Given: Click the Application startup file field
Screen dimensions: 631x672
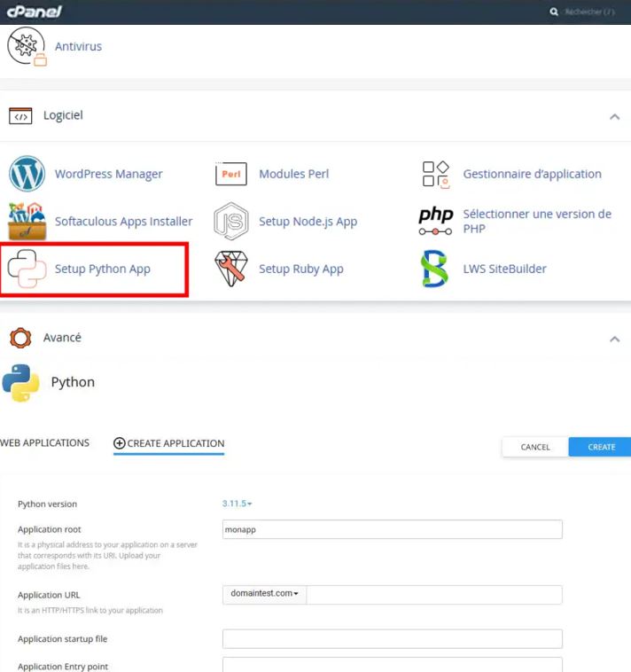Looking at the screenshot, I should (x=393, y=638).
